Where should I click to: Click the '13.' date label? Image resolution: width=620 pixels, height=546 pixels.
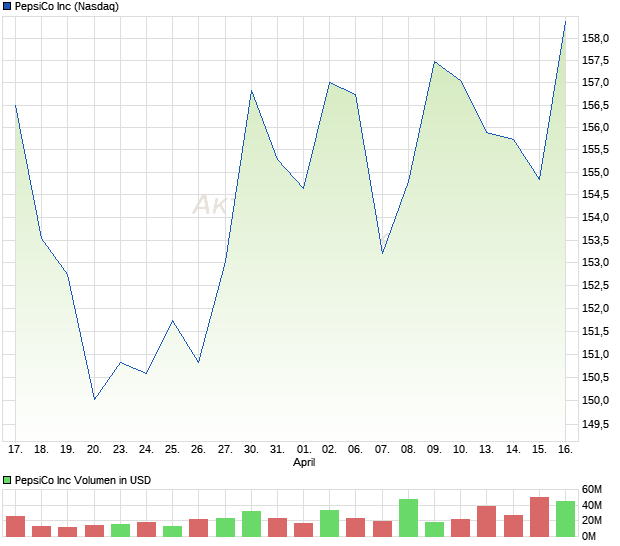tap(486, 449)
